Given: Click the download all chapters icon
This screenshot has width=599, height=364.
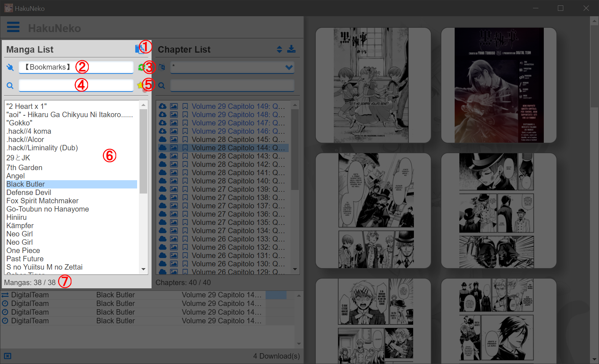Looking at the screenshot, I should point(291,49).
